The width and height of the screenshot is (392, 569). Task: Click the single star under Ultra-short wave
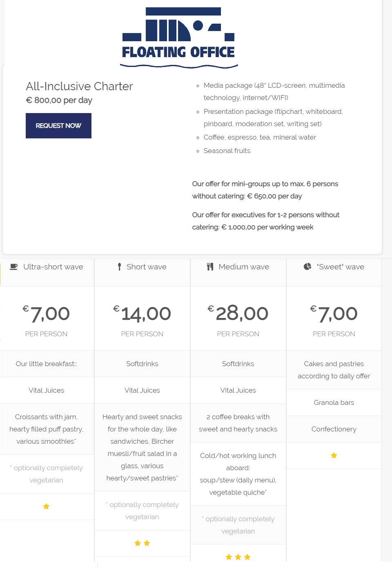tap(46, 507)
